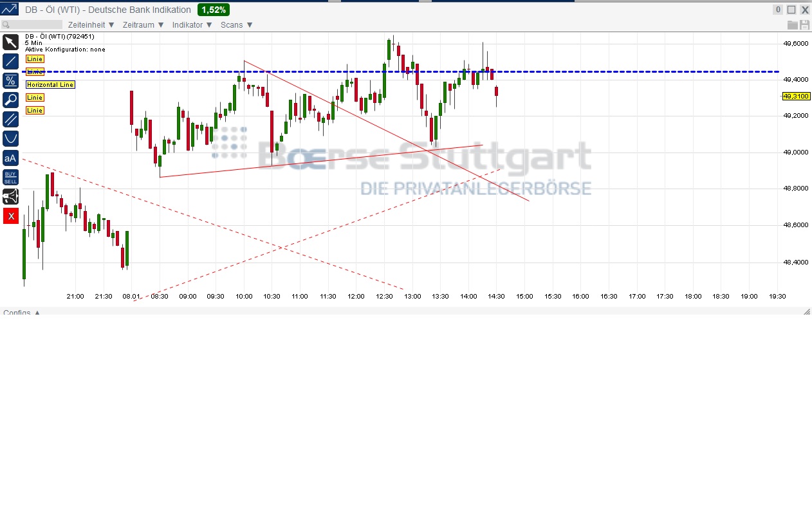Select the arrow pointer tool
Image resolution: width=812 pixels, height=507 pixels.
(11, 42)
